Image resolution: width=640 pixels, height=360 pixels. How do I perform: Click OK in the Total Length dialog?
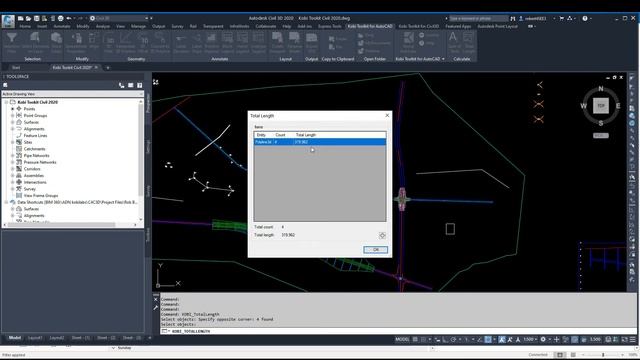pos(376,249)
